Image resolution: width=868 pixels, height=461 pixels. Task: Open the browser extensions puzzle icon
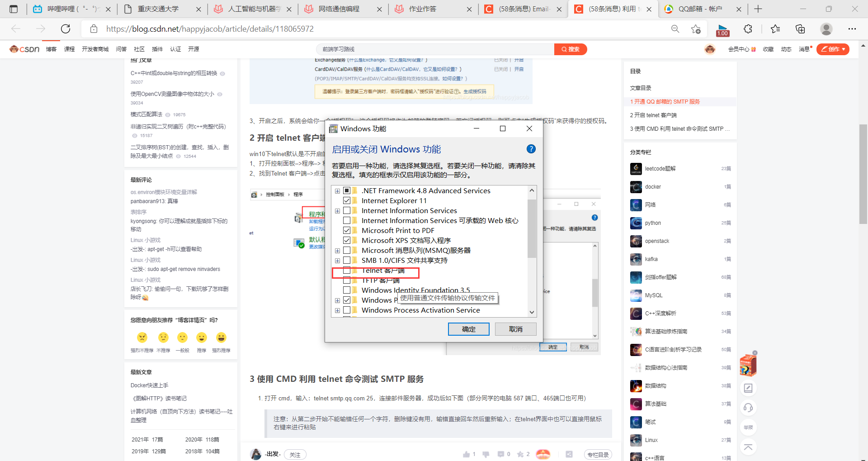(x=748, y=29)
